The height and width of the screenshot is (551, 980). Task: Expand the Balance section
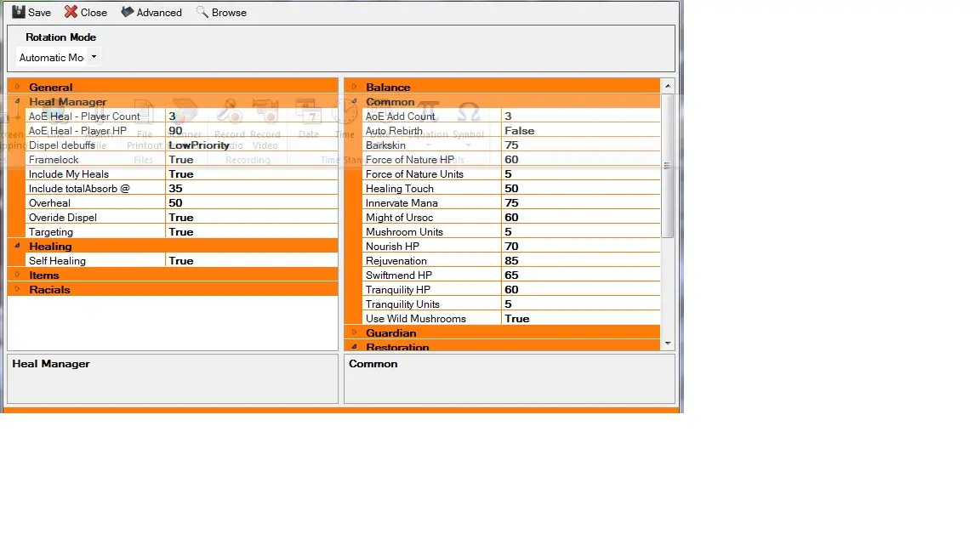pyautogui.click(x=354, y=87)
